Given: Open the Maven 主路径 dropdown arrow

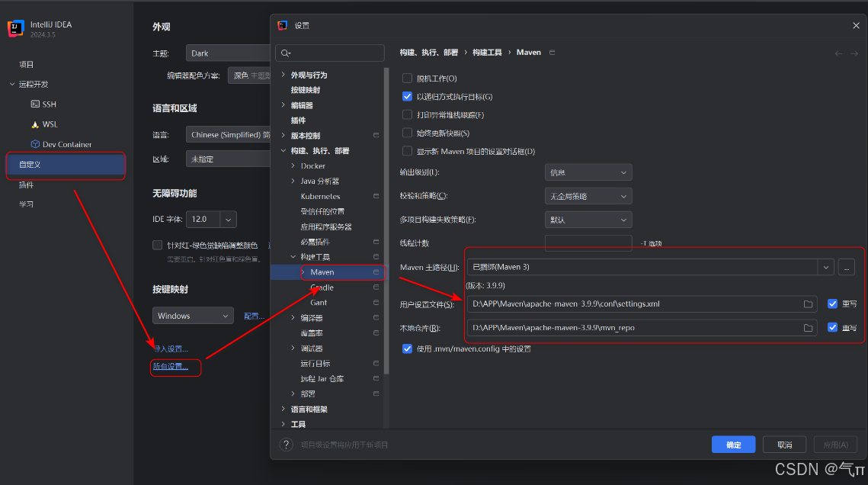Looking at the screenshot, I should 826,267.
